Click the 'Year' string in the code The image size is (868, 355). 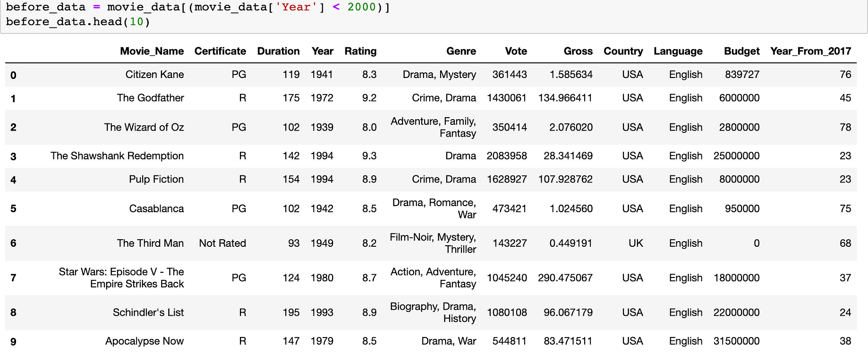[296, 7]
